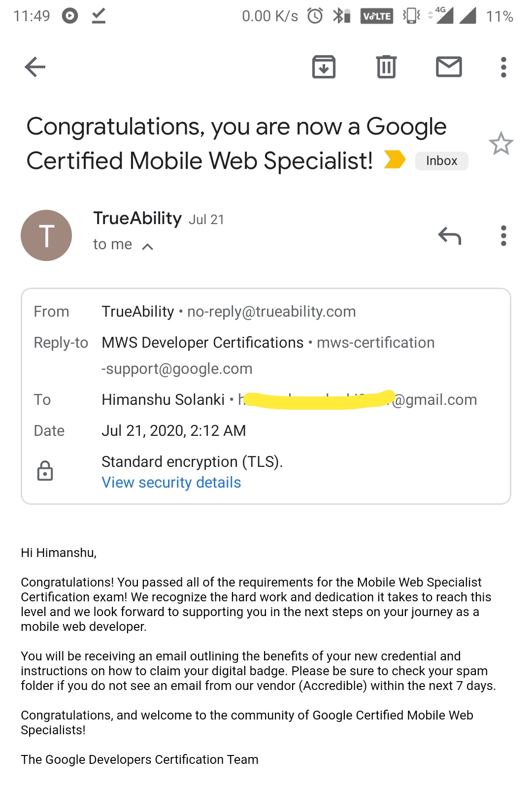Image resolution: width=532 pixels, height=787 pixels.
Task: Tap no-reply@trueability.com sender address
Action: point(271,312)
